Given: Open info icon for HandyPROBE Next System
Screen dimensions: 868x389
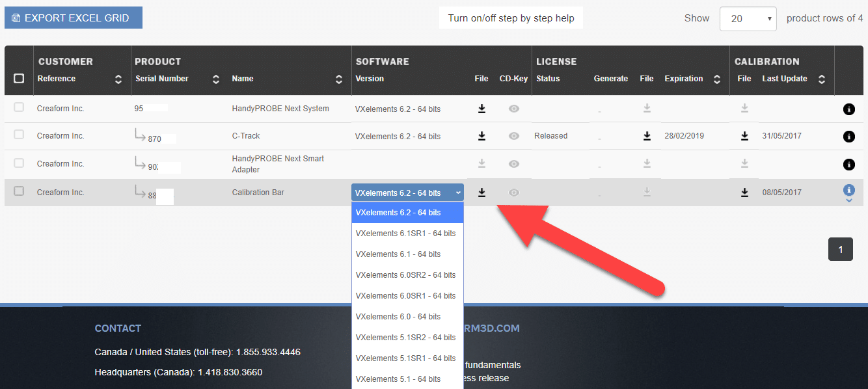Looking at the screenshot, I should click(x=848, y=109).
